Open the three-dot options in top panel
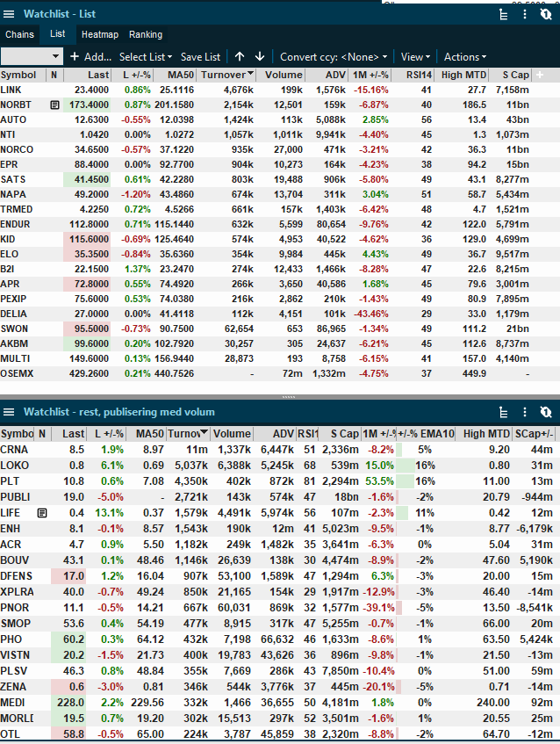 [x=524, y=14]
